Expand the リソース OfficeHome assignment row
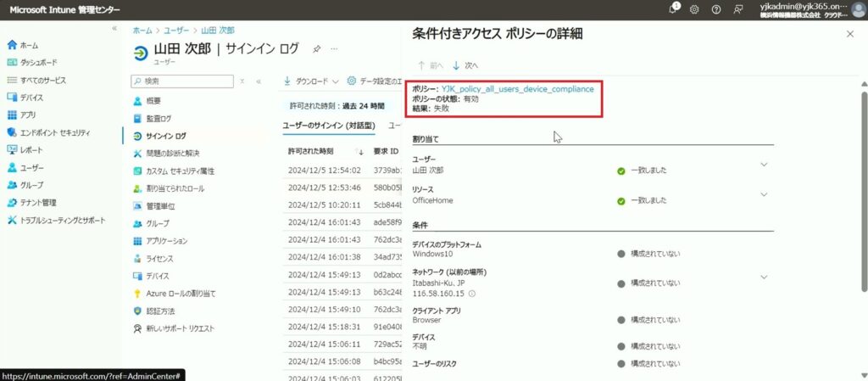 pos(764,195)
